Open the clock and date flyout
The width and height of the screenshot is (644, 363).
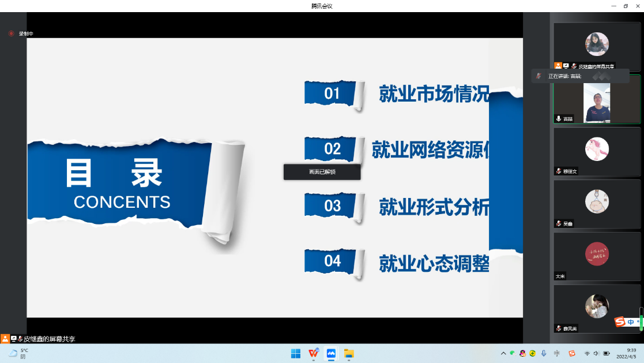(626, 353)
